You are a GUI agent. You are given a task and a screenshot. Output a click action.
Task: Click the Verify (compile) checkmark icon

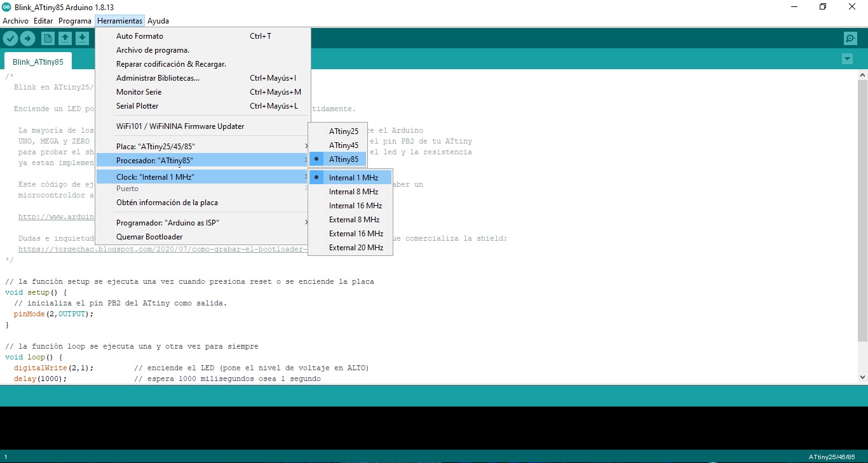point(11,38)
